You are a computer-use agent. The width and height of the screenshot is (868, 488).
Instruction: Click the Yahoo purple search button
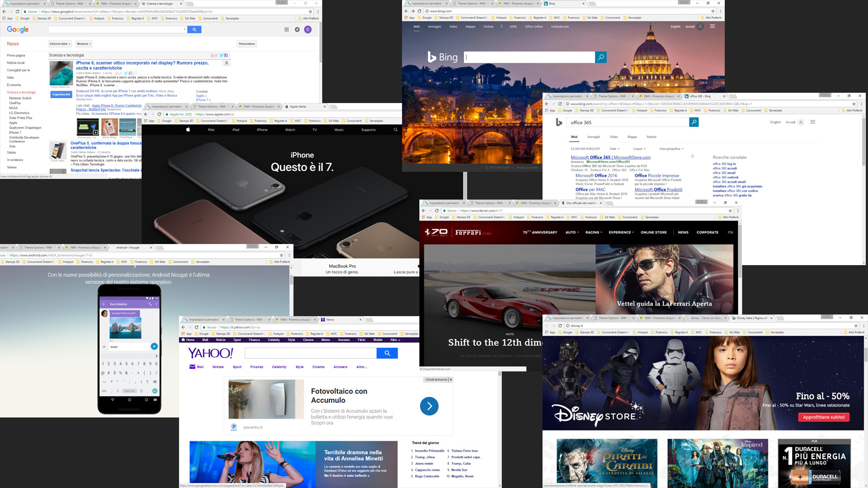[x=387, y=353]
